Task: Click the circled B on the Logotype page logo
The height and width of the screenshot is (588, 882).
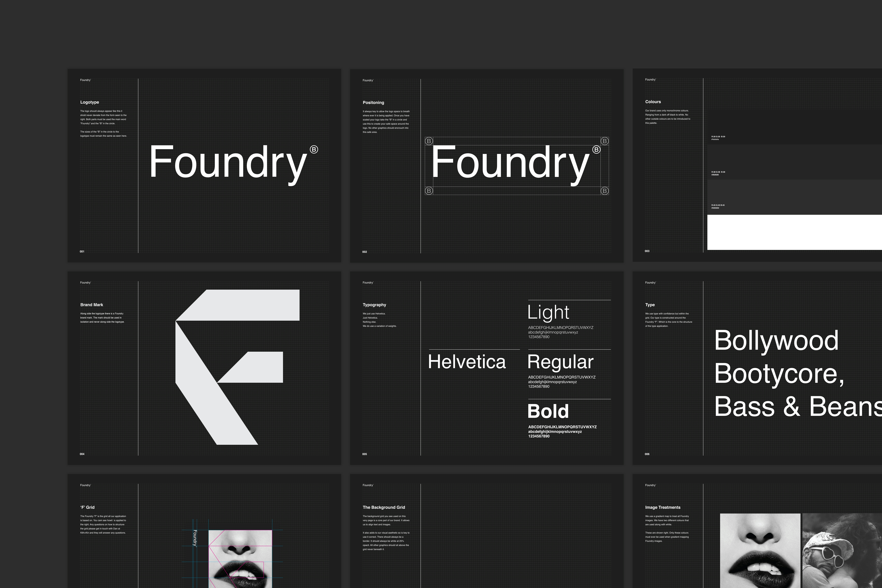Action: pos(314,149)
